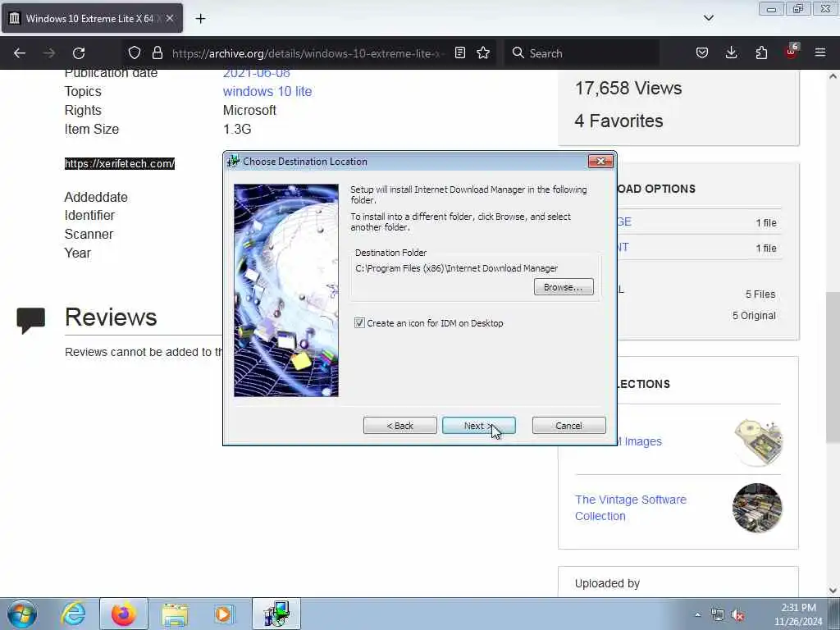
Task: Open a new tab with the plus icon
Action: point(200,19)
